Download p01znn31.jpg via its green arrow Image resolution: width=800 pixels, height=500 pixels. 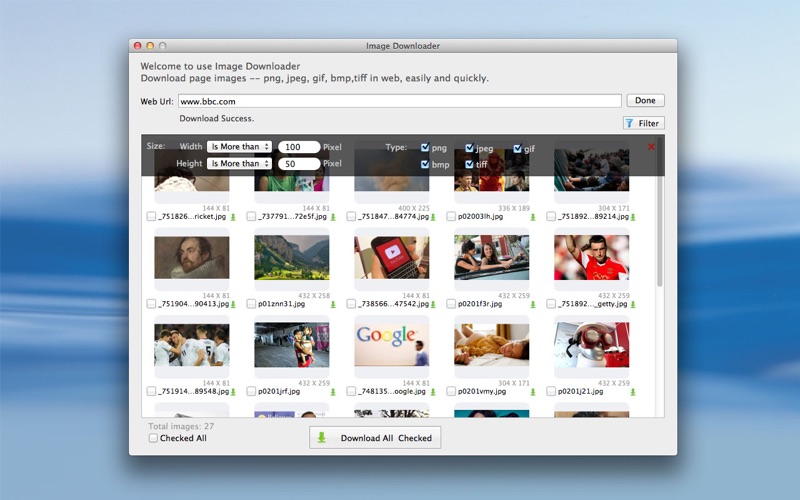333,304
